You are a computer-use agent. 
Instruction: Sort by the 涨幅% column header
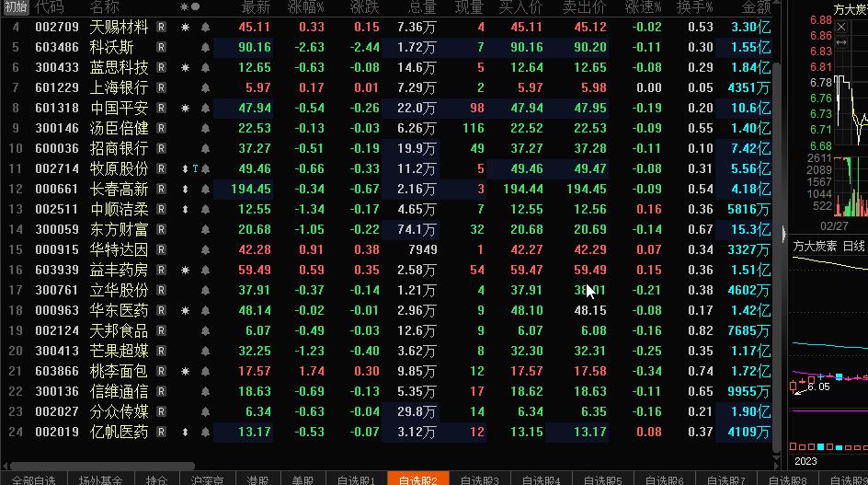(305, 7)
